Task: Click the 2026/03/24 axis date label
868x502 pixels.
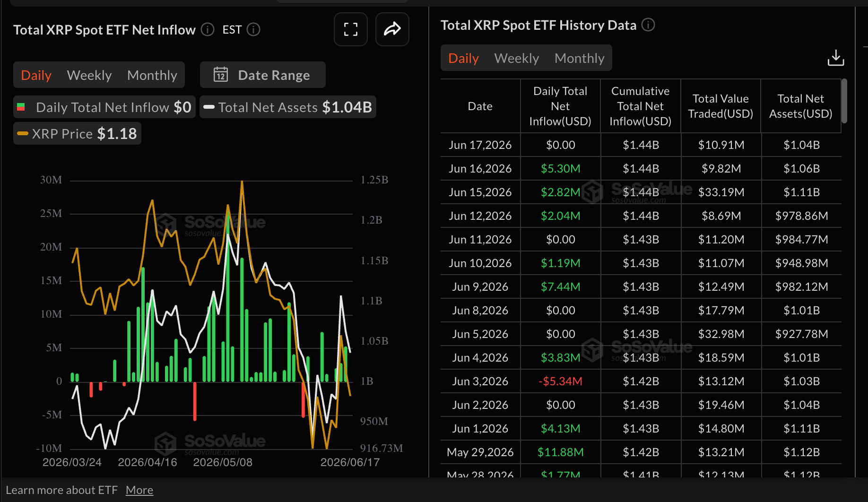Action: click(72, 462)
